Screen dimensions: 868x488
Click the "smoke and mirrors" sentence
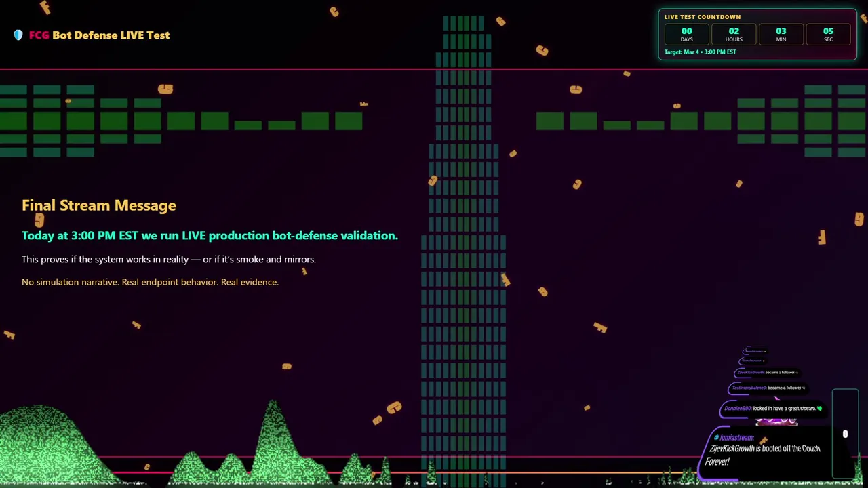pos(169,260)
